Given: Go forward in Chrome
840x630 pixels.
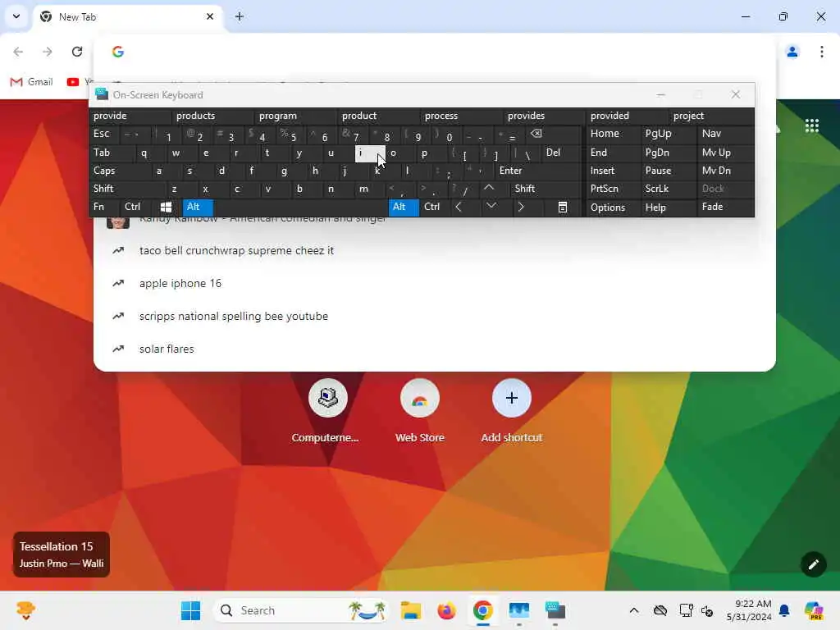Looking at the screenshot, I should pyautogui.click(x=48, y=52).
